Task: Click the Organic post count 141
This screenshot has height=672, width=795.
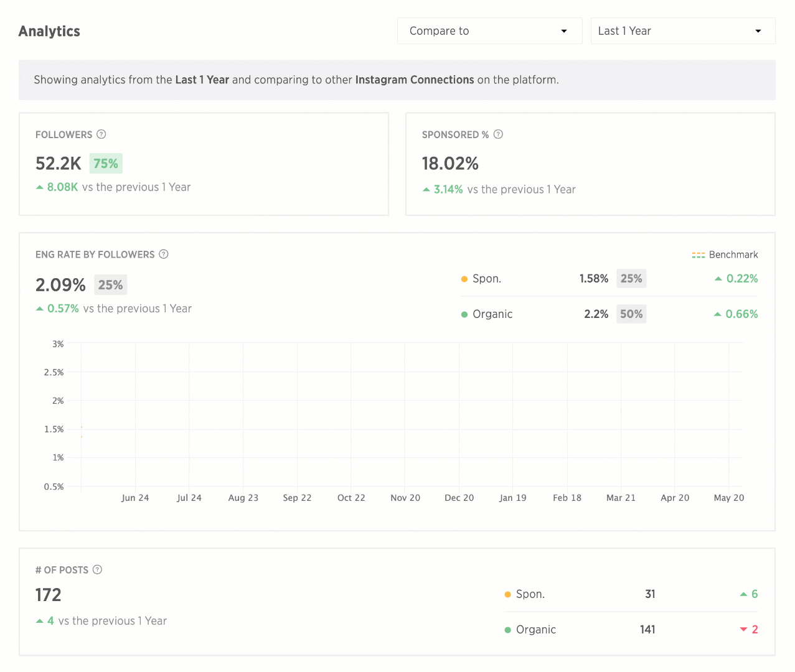Action: point(647,630)
